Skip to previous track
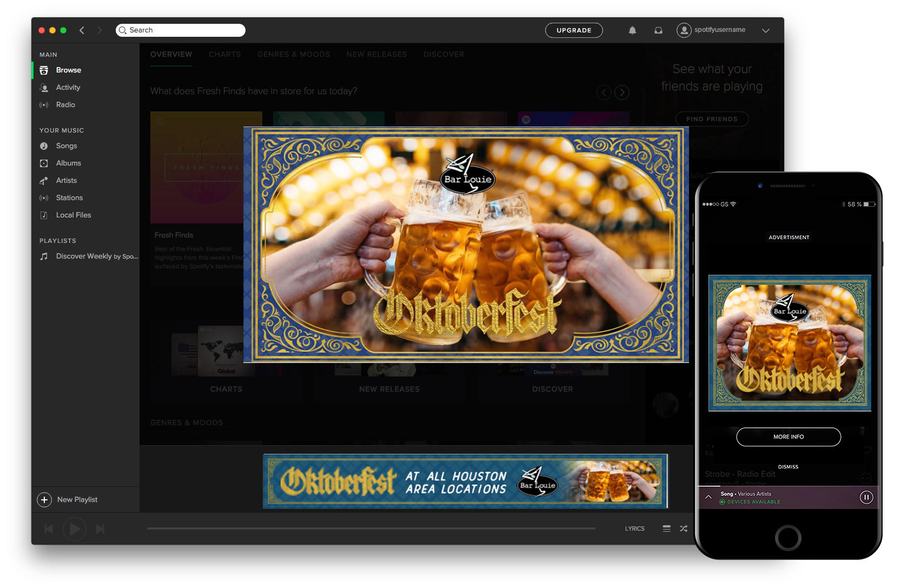 coord(49,529)
